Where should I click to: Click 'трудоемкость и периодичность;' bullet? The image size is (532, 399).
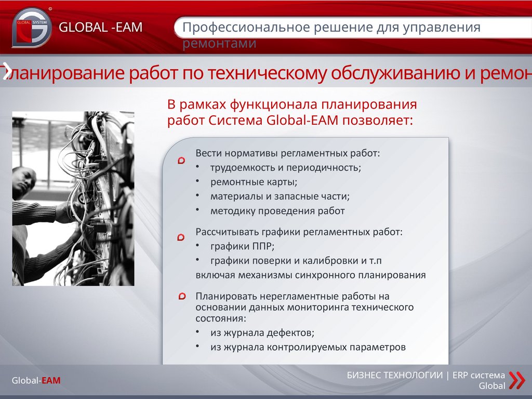pos(286,168)
